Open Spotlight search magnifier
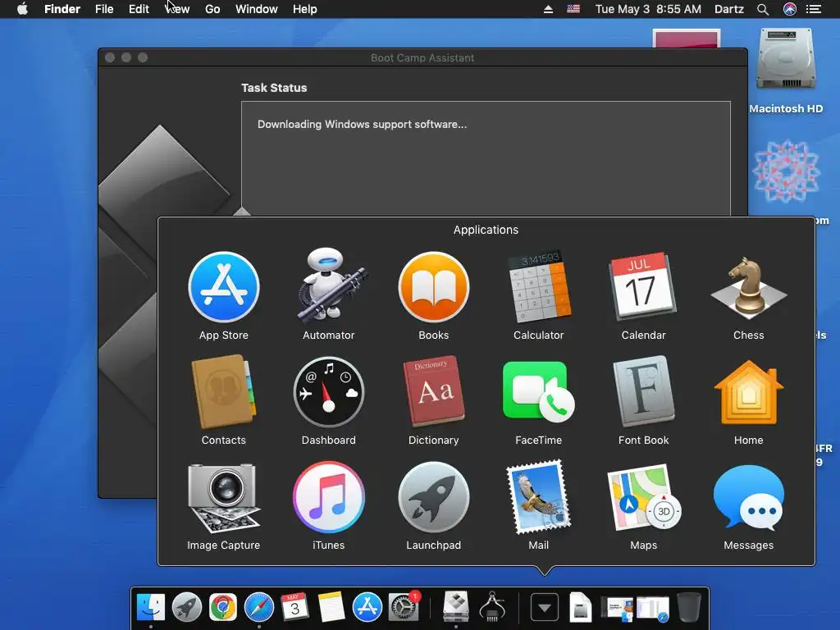The width and height of the screenshot is (840, 630). click(763, 9)
